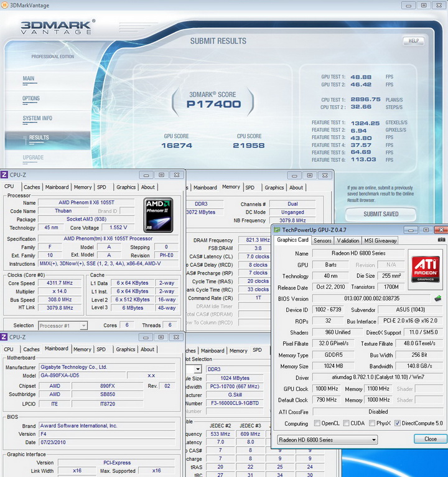Enable the CUDA checkbox in GPU-Z
The width and height of the screenshot is (448, 477).
pos(346,423)
